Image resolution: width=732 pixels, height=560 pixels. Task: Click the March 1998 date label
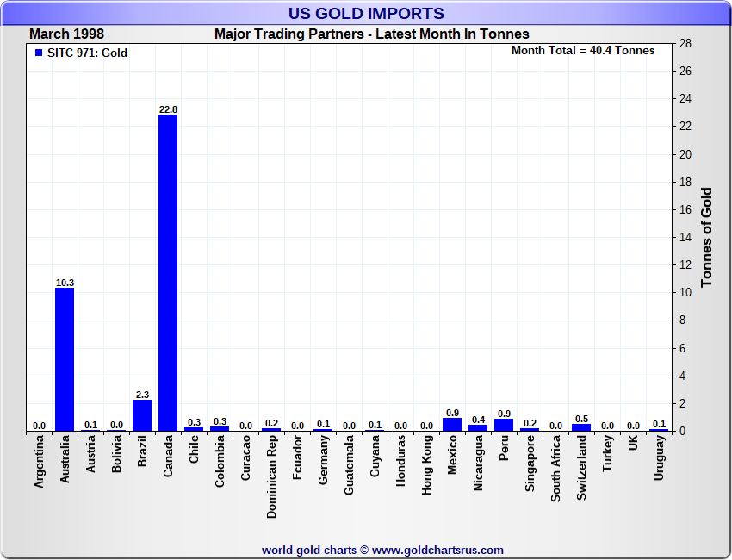(x=66, y=34)
